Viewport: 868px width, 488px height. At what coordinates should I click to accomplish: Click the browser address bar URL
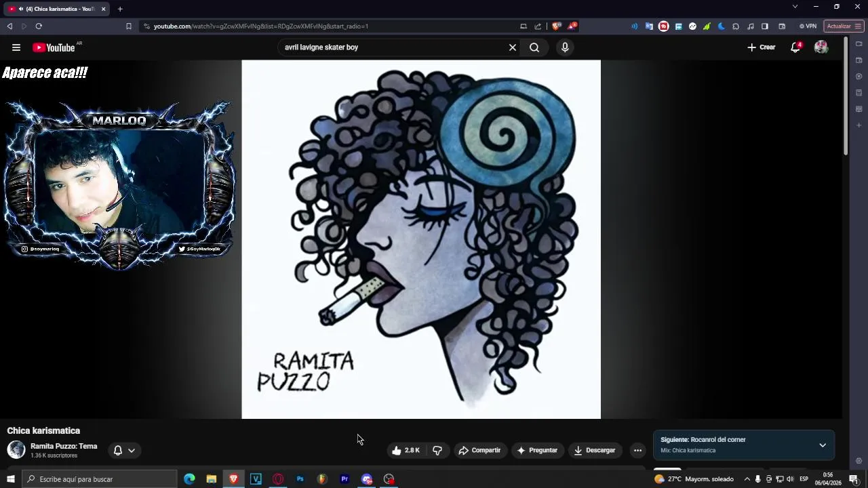261,26
